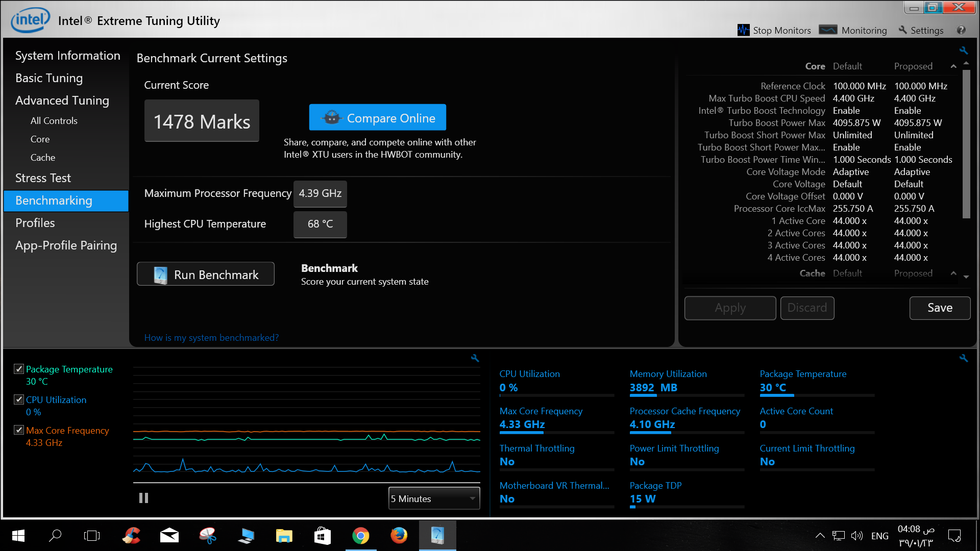Click volume icon in system tray
The image size is (980, 551).
(x=857, y=536)
